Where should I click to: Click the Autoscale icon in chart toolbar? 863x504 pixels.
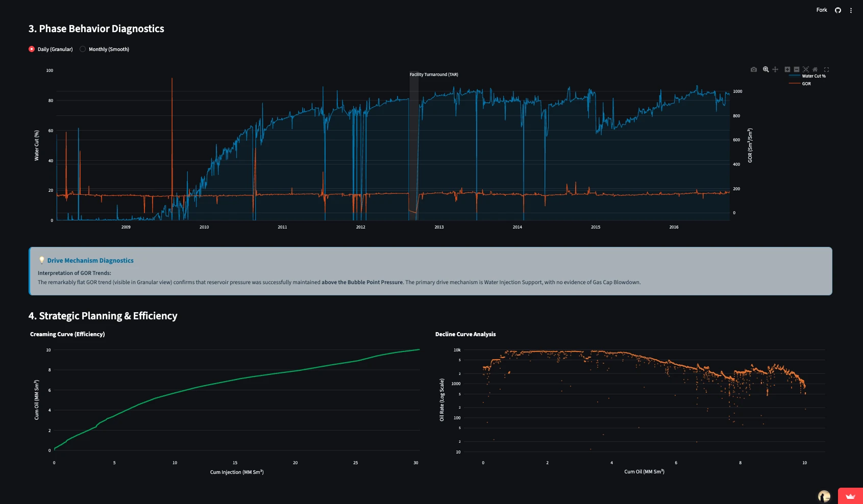pyautogui.click(x=806, y=69)
